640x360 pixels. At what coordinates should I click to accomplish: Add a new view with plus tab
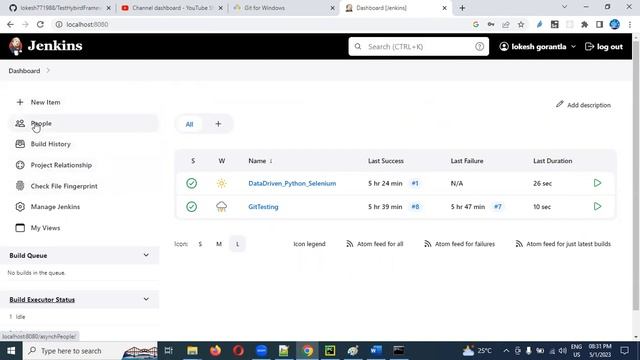pyautogui.click(x=218, y=124)
